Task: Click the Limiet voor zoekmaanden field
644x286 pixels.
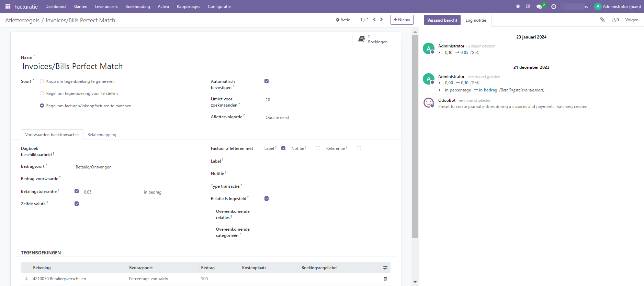Action: 292,100
